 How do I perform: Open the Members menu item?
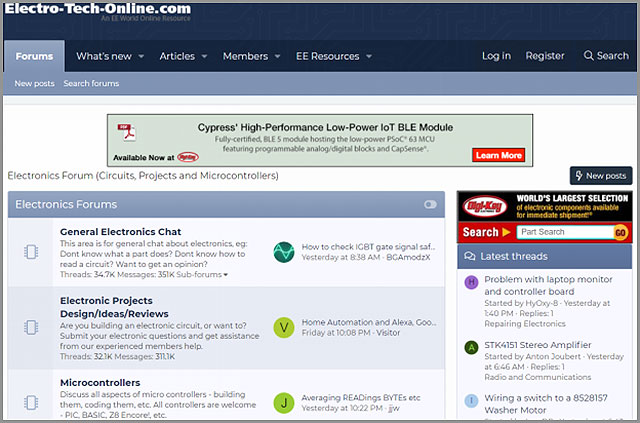[x=245, y=56]
